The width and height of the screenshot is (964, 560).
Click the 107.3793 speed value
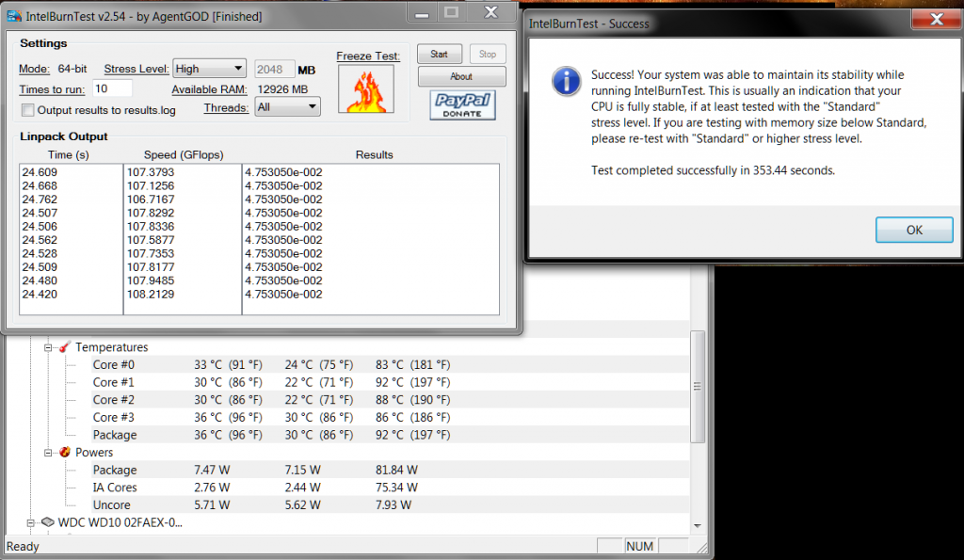[x=150, y=172]
